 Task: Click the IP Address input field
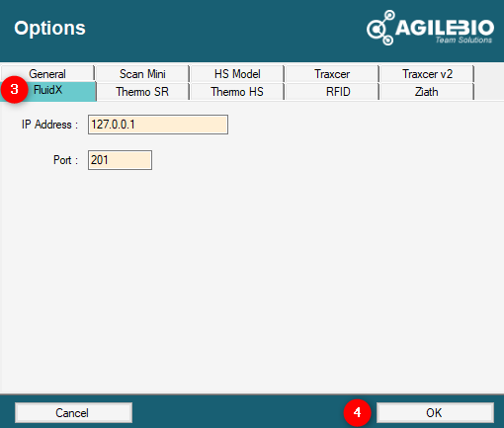point(158,125)
